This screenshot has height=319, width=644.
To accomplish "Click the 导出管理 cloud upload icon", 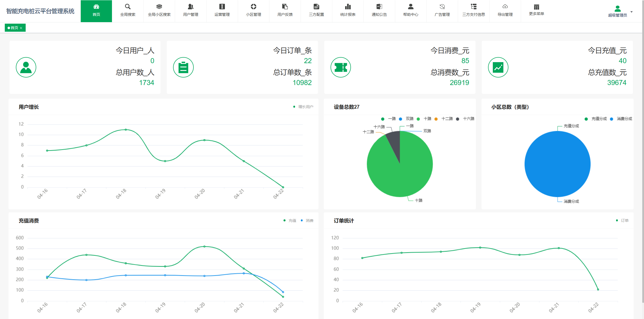I will pos(505,7).
